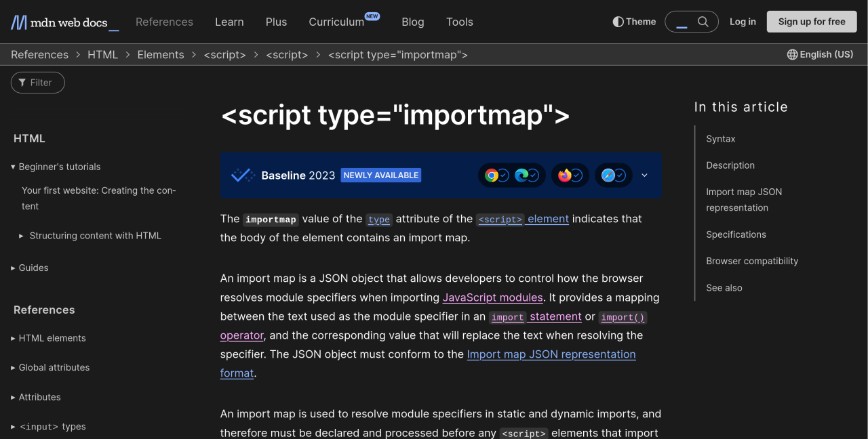Select the Chrome compatibility icon
Screen dimensions: 868x439
pyautogui.click(x=491, y=175)
